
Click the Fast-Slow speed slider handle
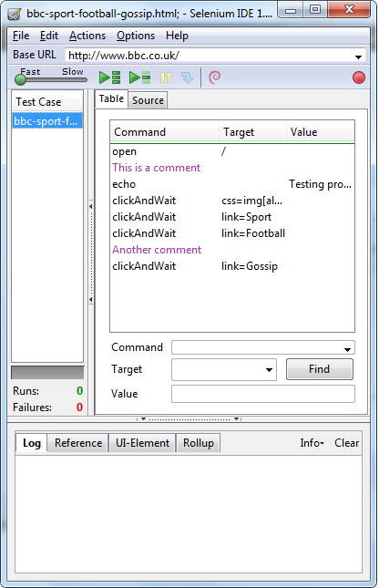pyautogui.click(x=20, y=79)
